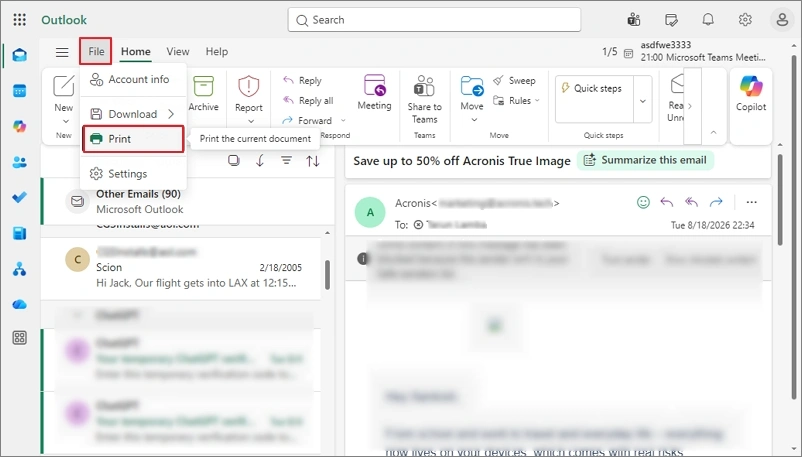Collapse the ribbon with up chevron
802x457 pixels.
coord(714,133)
